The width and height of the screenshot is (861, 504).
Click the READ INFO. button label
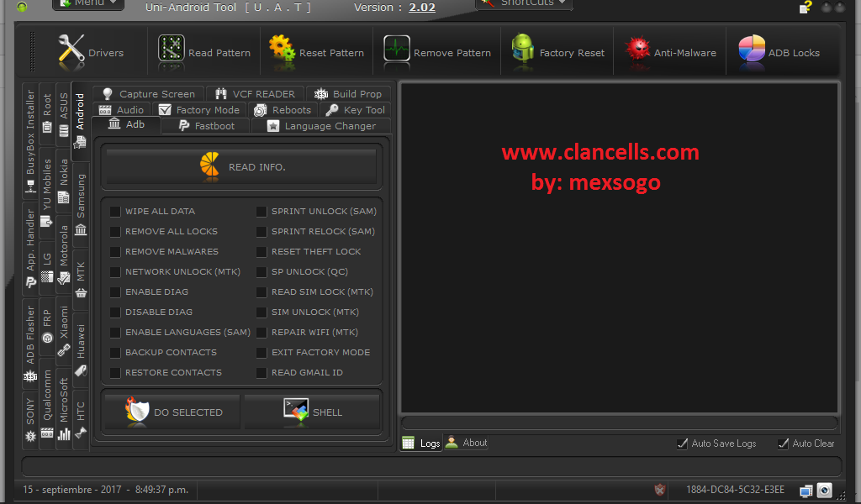tap(257, 167)
